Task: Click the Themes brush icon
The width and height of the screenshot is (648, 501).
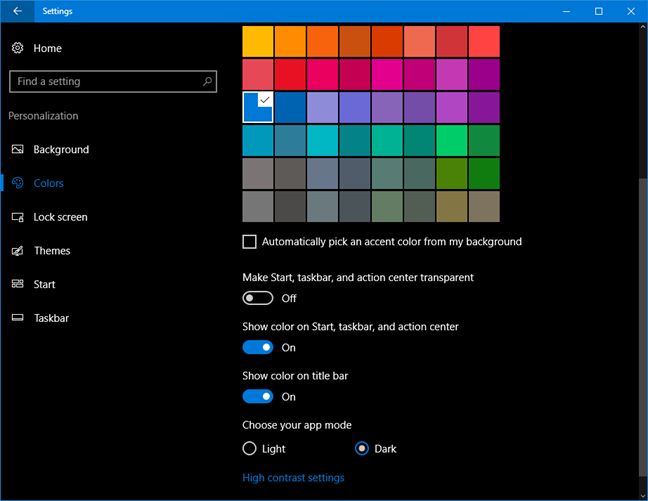Action: pos(17,250)
